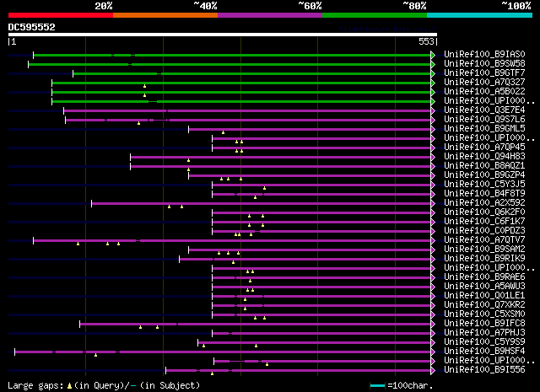Click the purple alignment bar for B9IFC8
The image size is (540, 392).
(255, 325)
